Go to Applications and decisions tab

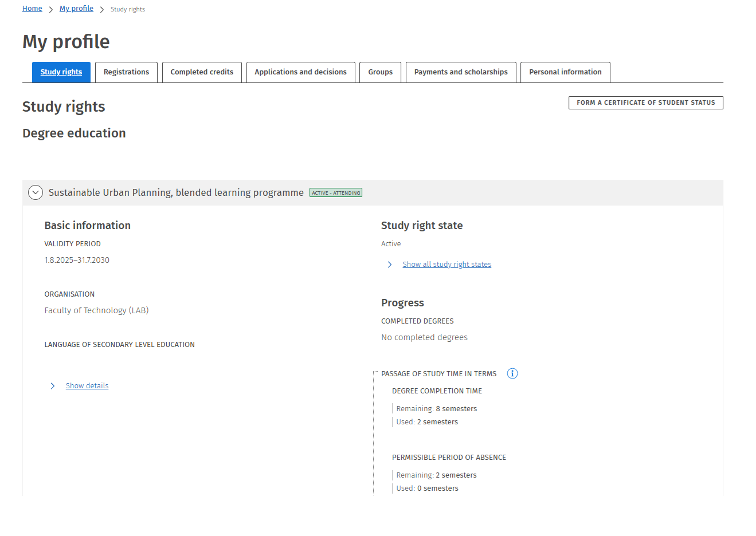(x=301, y=72)
